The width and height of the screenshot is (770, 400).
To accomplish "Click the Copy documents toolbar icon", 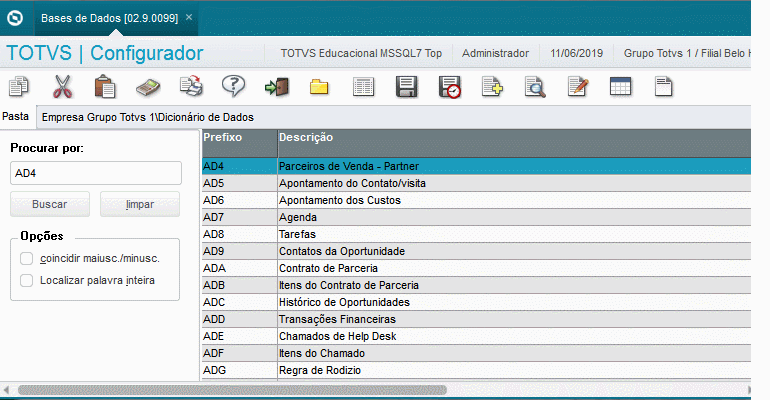I will [19, 87].
